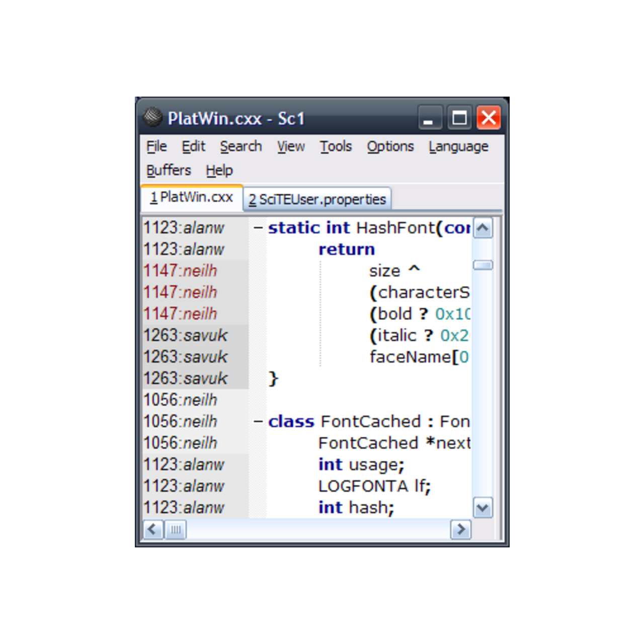Open the View menu
This screenshot has width=644, height=644.
291,146
